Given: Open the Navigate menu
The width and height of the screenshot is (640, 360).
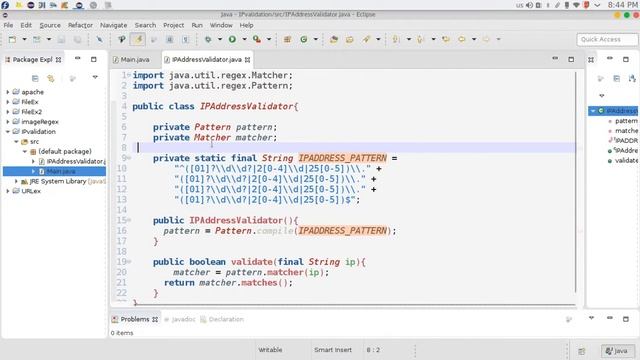Looking at the screenshot, I should tap(113, 25).
